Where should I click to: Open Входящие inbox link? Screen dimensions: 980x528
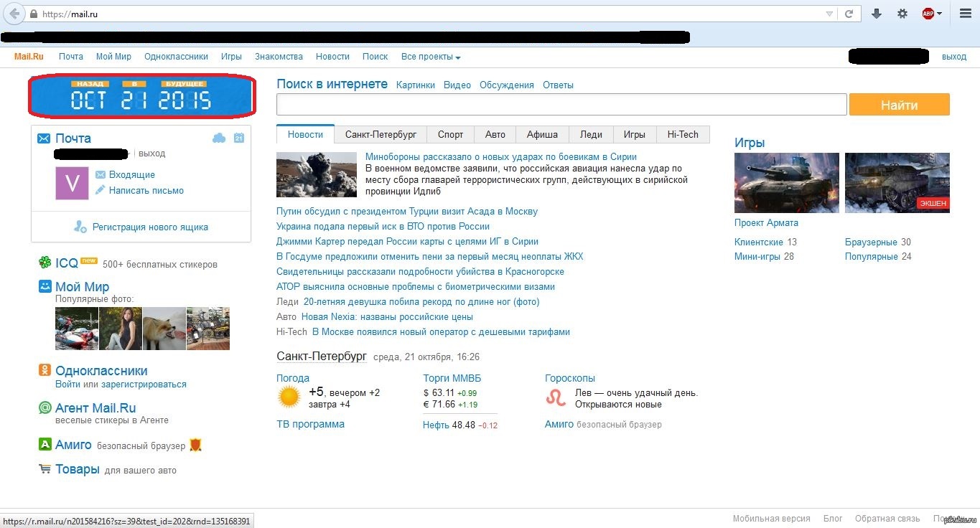click(132, 174)
